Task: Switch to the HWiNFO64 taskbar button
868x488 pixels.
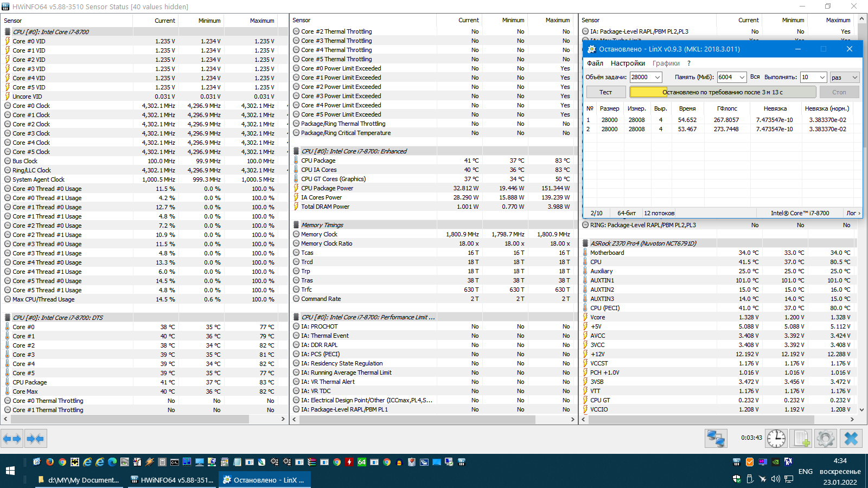Action: [172, 480]
